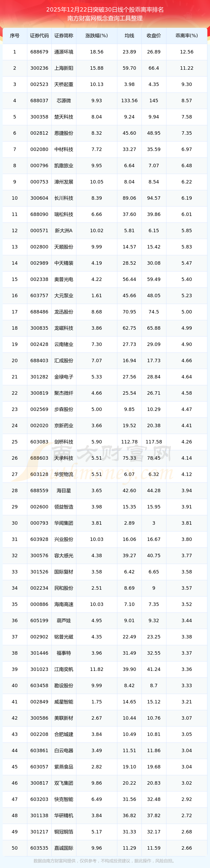Click stock name 楚天科技

(64, 117)
